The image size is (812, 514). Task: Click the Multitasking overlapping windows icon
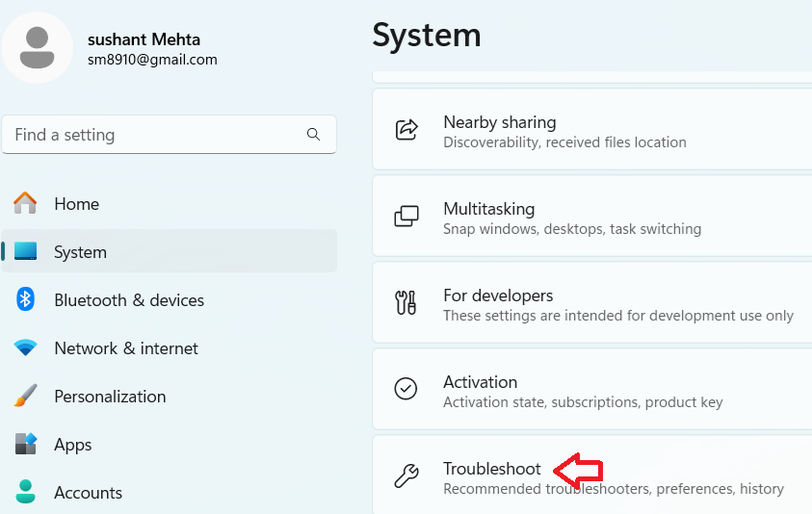(x=406, y=218)
